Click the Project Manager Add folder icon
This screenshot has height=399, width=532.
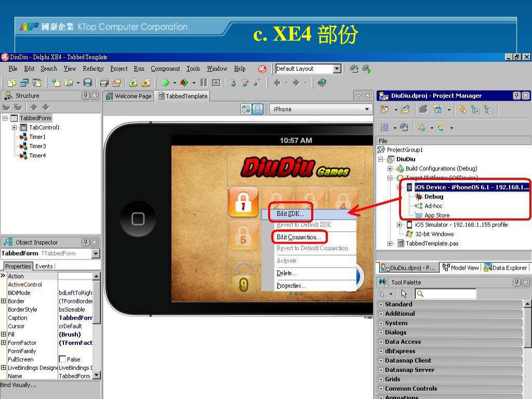[405, 109]
